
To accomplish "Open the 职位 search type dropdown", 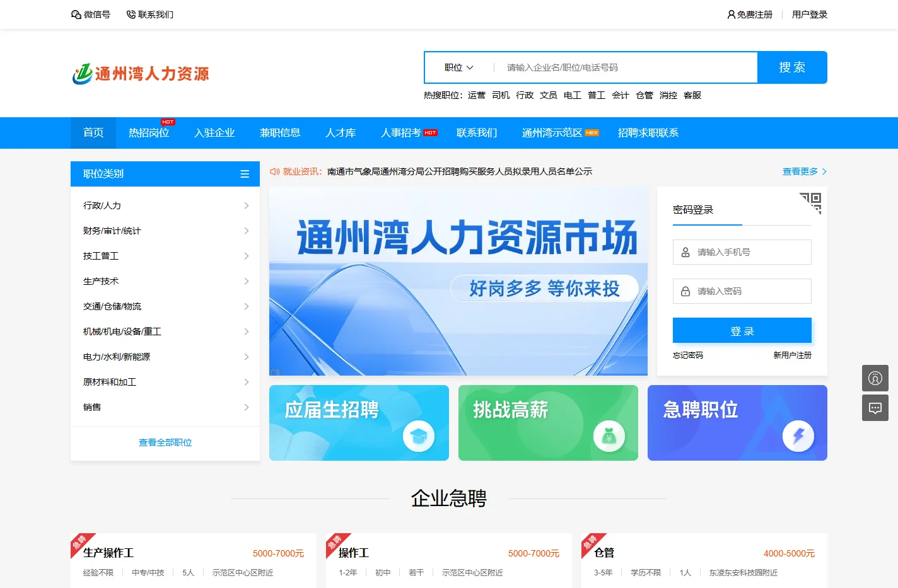I will [459, 67].
